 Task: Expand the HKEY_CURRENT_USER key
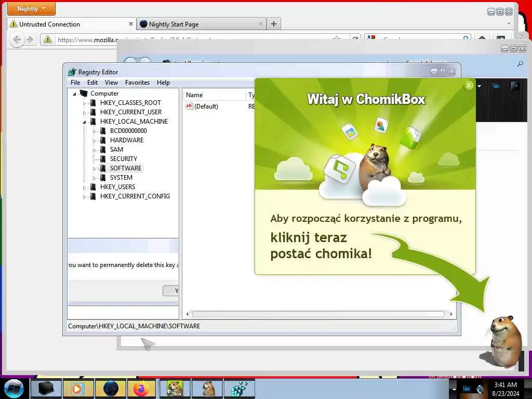coord(85,113)
